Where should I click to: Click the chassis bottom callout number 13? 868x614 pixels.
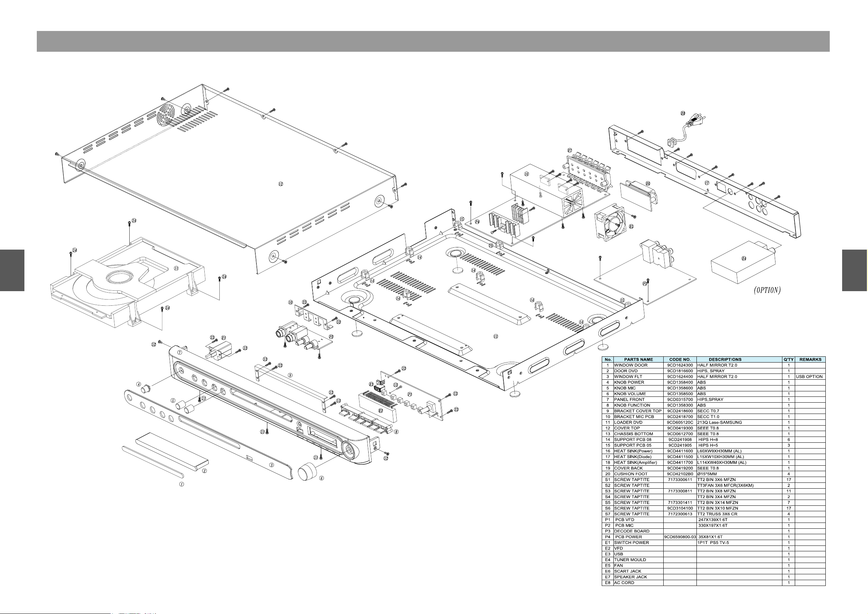tap(496, 336)
